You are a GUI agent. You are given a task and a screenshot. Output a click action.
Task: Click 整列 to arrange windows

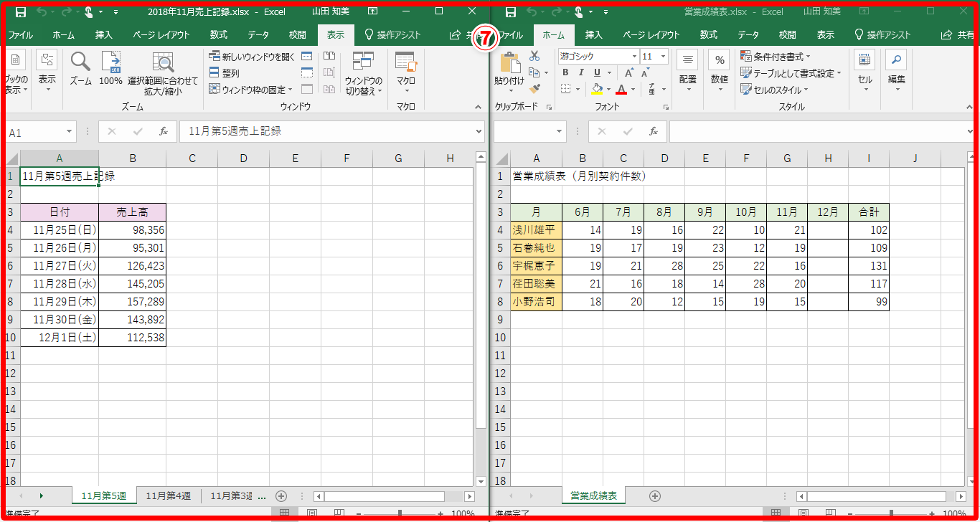click(225, 73)
